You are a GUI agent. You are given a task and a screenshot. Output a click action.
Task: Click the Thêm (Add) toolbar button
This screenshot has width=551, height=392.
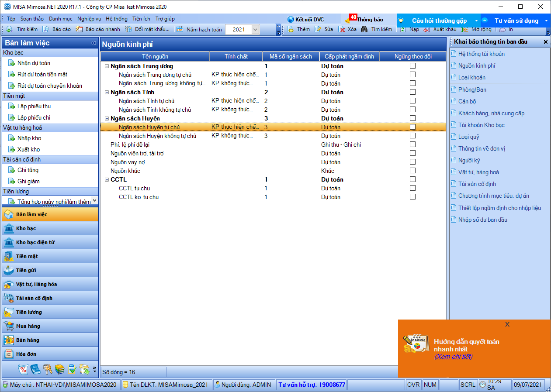[x=299, y=29]
